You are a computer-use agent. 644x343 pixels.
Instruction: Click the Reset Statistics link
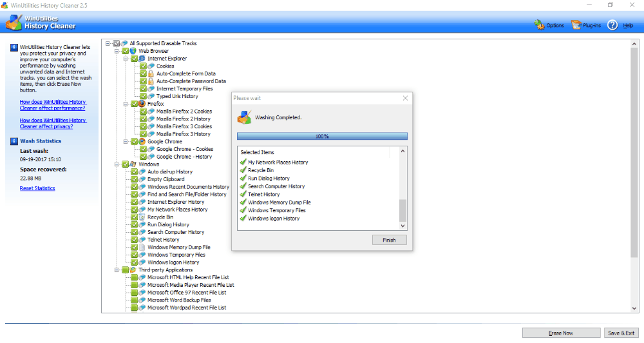[37, 188]
